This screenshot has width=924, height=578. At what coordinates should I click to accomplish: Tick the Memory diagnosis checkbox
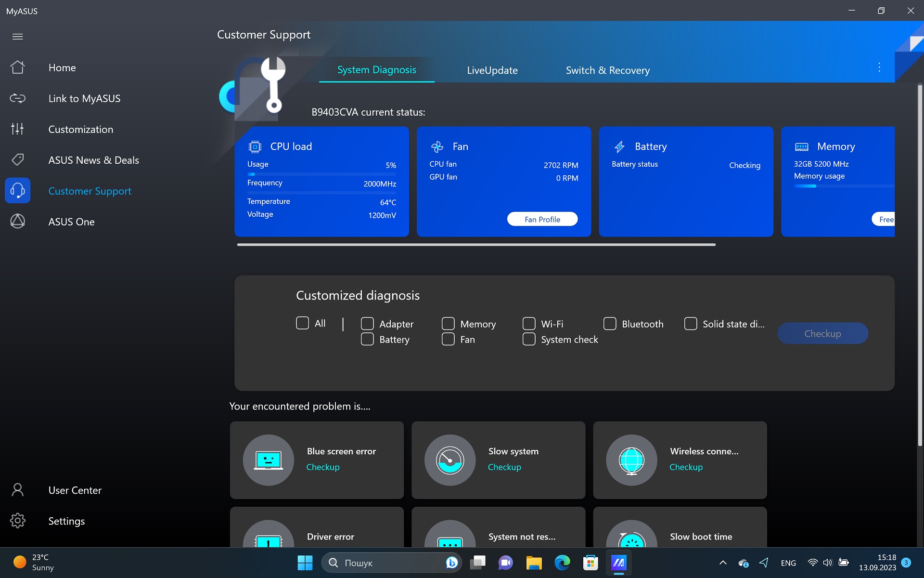coord(448,324)
